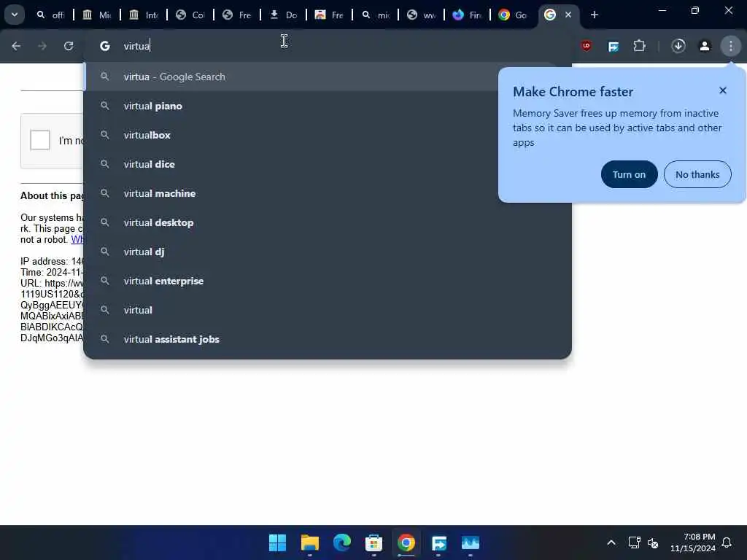Click into the address bar text 'virtua'
The width and height of the screenshot is (747, 560).
click(x=136, y=46)
